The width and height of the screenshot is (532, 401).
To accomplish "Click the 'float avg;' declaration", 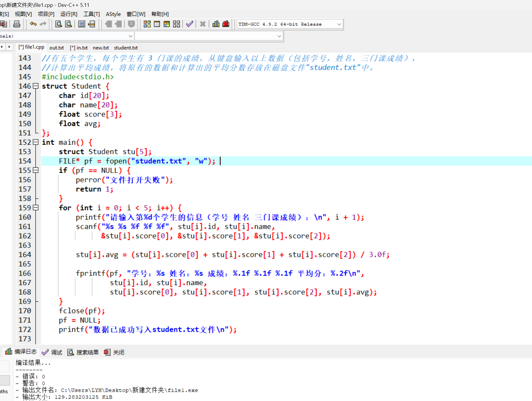I will [x=80, y=123].
